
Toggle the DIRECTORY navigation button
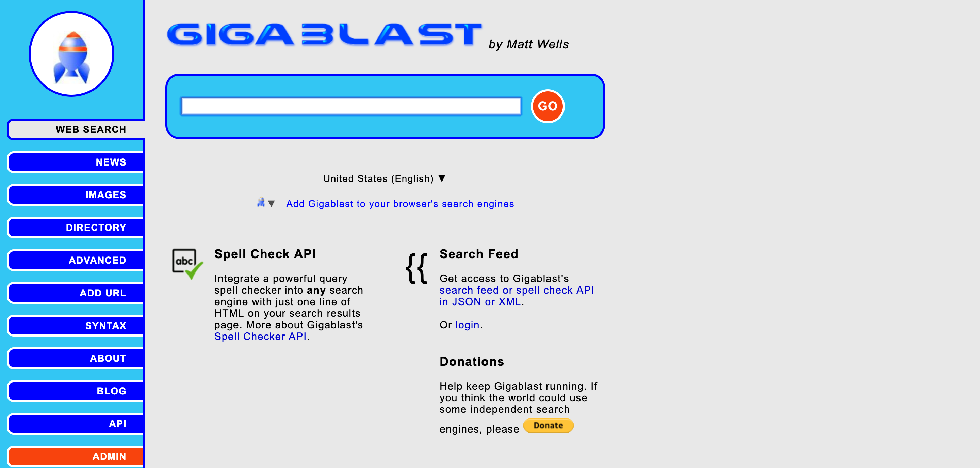pyautogui.click(x=72, y=227)
